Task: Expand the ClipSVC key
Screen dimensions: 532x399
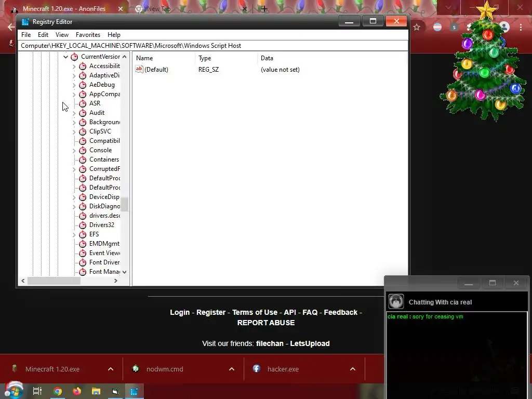Action: [74, 131]
